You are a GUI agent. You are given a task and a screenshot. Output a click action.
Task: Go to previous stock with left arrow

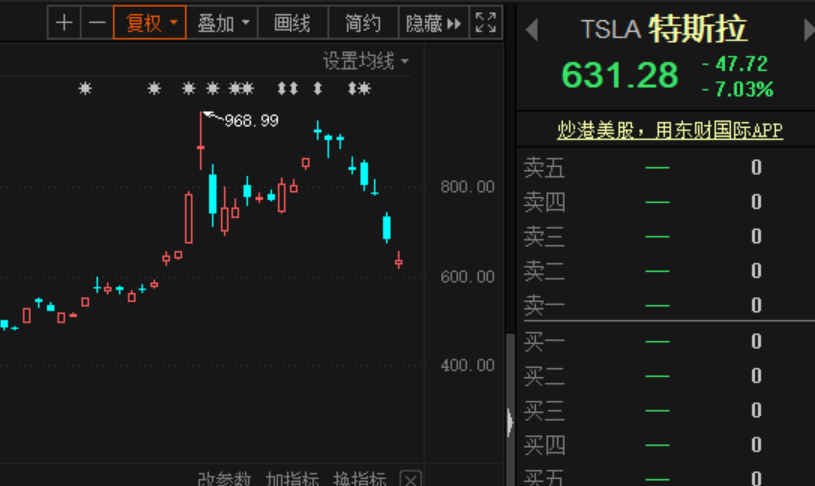[532, 30]
